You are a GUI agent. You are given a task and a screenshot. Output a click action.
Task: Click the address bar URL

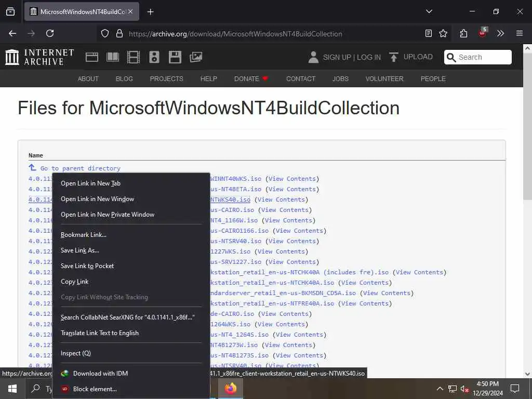pos(235,34)
